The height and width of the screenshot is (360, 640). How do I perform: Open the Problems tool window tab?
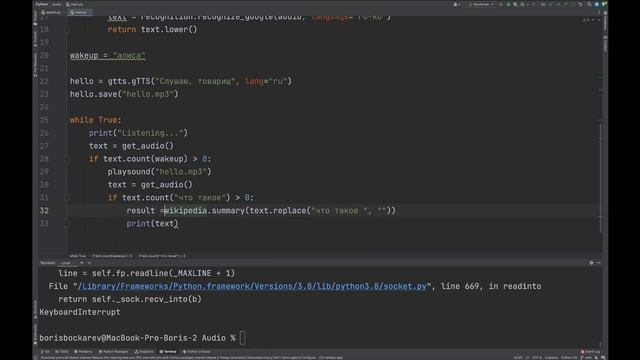click(83, 351)
